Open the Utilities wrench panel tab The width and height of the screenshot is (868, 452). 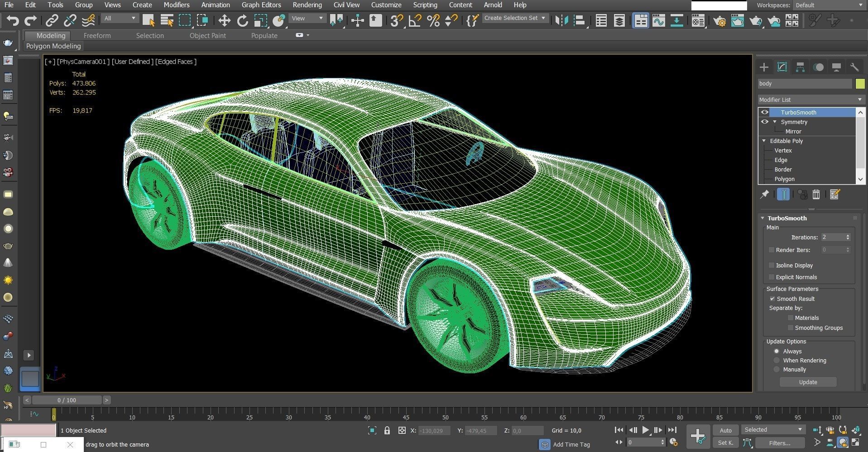click(854, 67)
